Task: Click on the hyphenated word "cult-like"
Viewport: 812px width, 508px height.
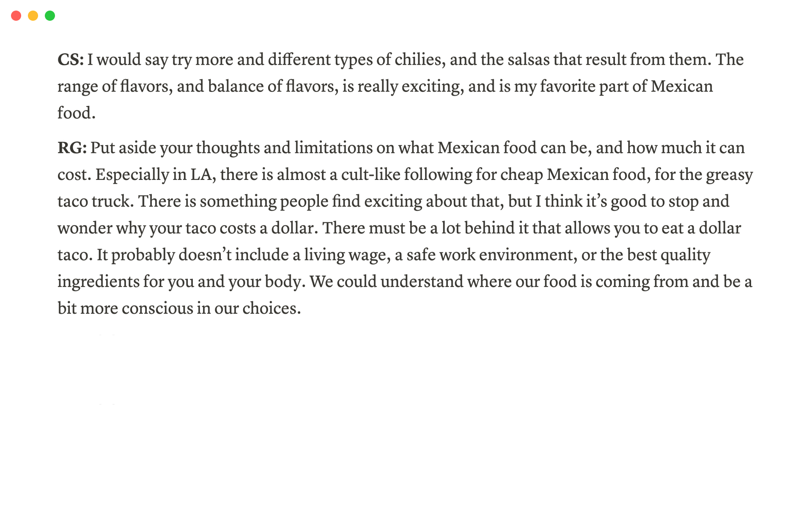Action: pos(370,174)
